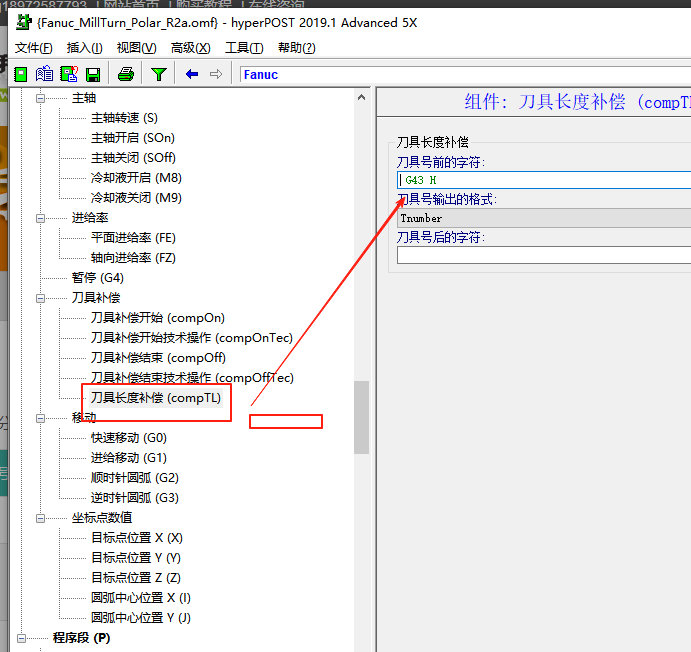This screenshot has height=652, width=691.
Task: Click the print icon in toolbar
Action: point(126,74)
